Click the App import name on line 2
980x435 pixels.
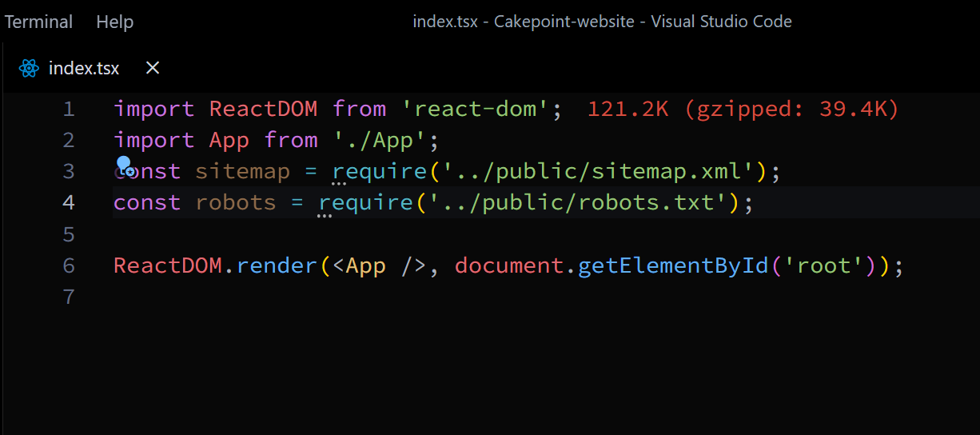pyautogui.click(x=229, y=140)
